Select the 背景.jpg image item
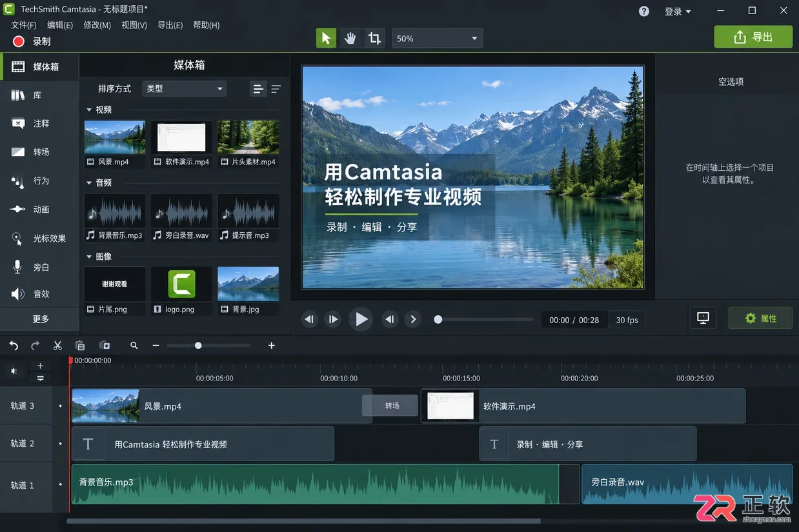The height and width of the screenshot is (532, 799). 248,291
